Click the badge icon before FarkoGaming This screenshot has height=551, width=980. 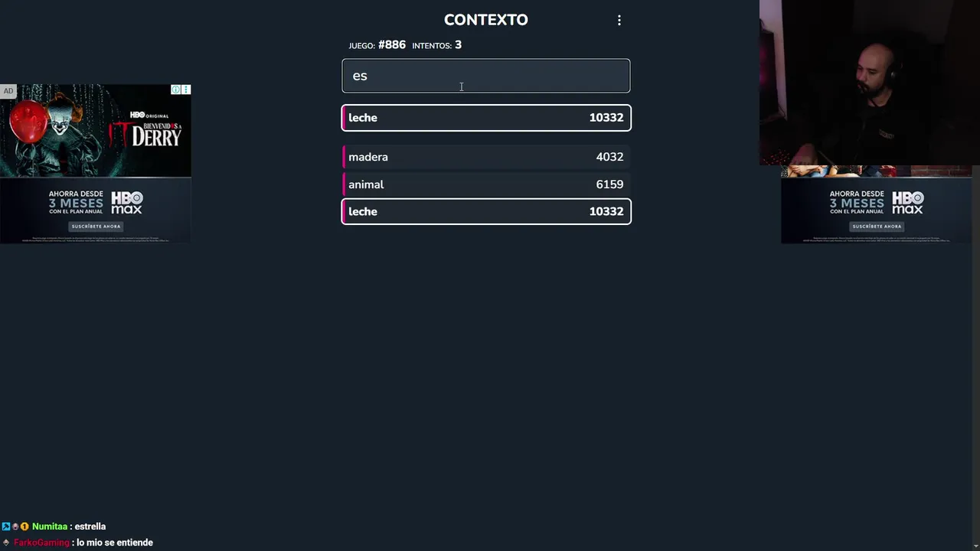click(6, 543)
